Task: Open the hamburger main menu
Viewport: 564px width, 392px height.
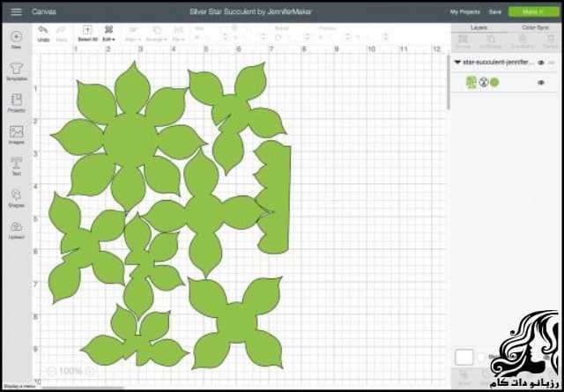Action: (x=16, y=11)
